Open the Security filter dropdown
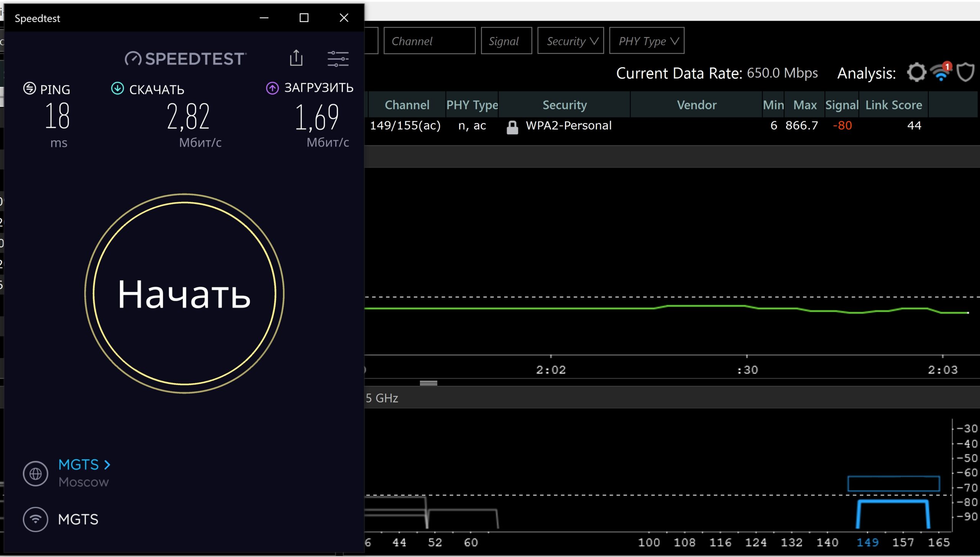This screenshot has height=557, width=980. tap(570, 41)
